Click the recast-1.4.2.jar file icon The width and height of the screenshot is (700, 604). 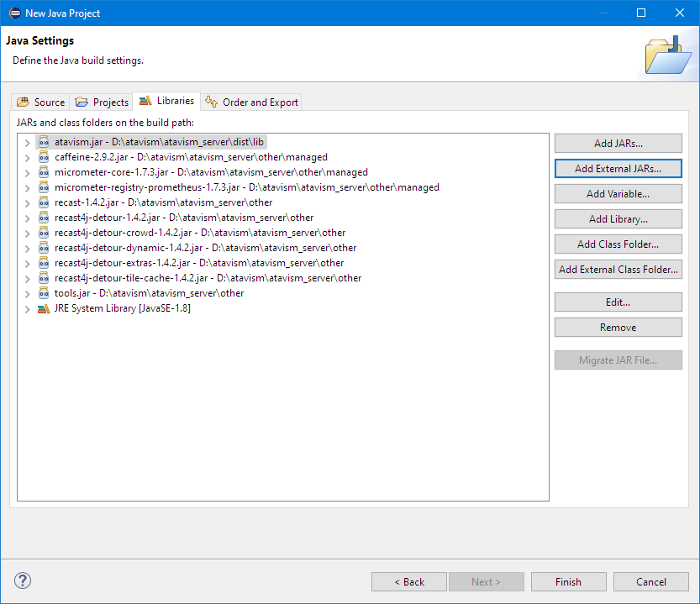(x=44, y=202)
